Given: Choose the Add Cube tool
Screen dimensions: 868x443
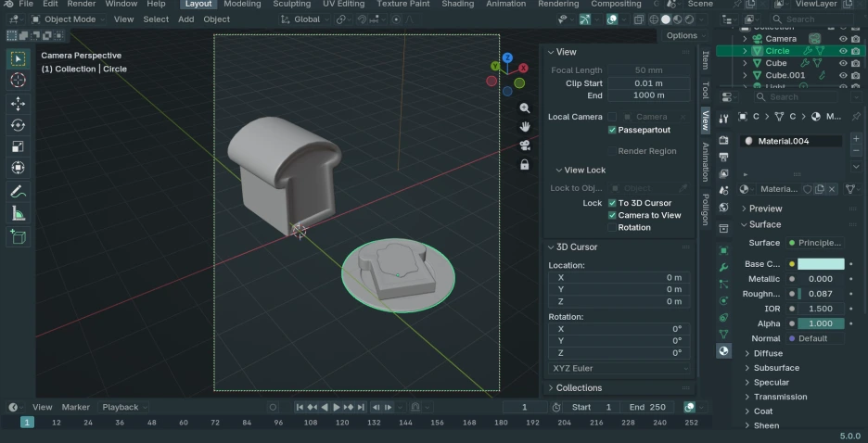Looking at the screenshot, I should tap(19, 237).
